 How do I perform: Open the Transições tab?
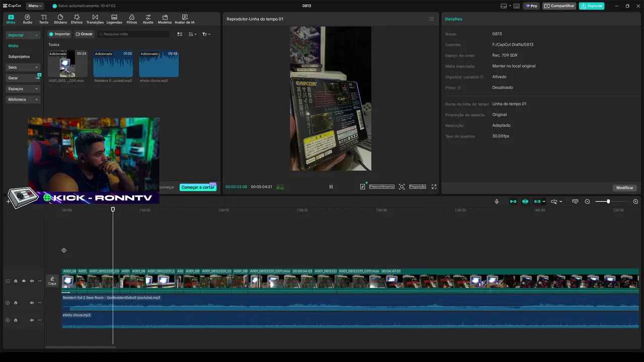tap(95, 19)
